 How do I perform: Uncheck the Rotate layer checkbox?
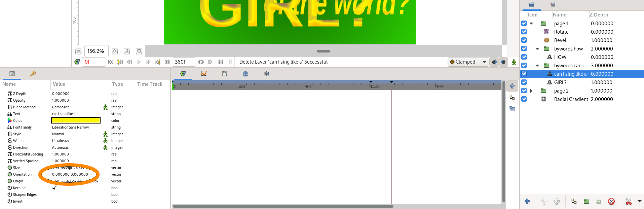coord(524,32)
